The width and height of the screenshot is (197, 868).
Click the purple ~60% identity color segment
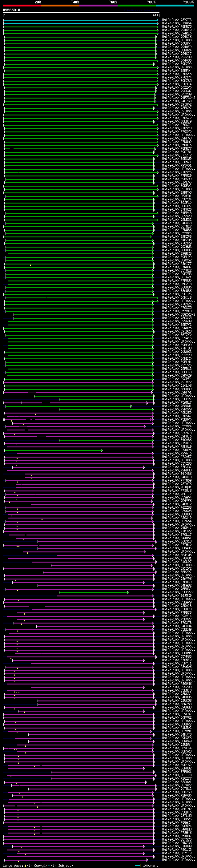click(x=99, y=6)
